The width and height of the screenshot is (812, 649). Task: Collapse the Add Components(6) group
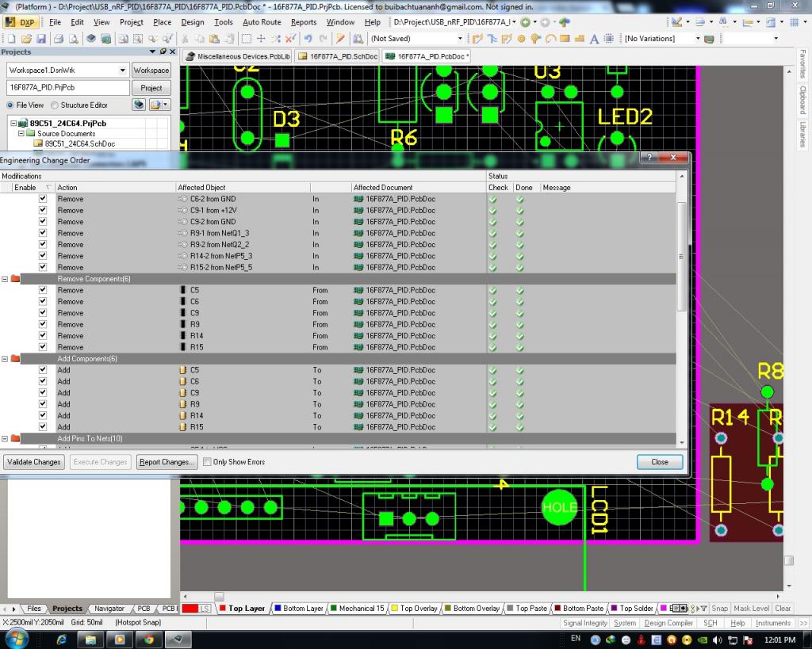pyautogui.click(x=6, y=359)
